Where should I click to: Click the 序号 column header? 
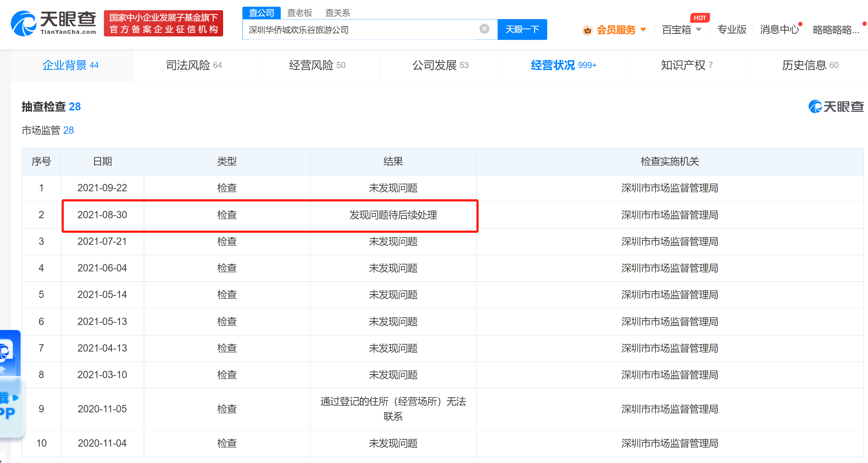[41, 161]
